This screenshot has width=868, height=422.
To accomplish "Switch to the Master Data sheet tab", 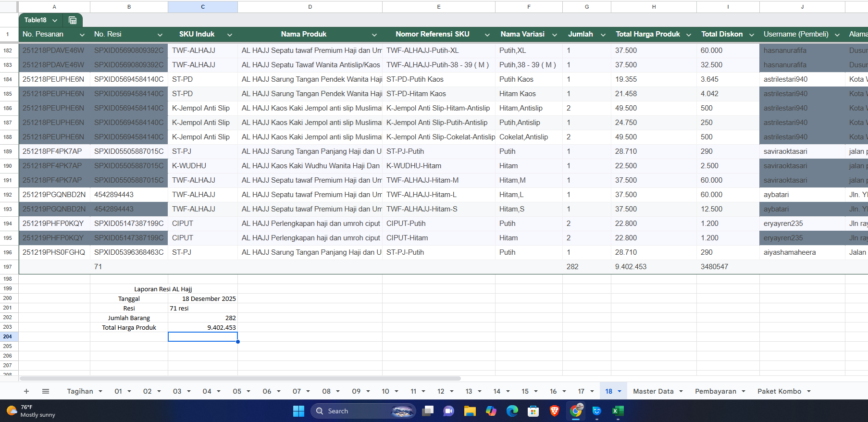I will pyautogui.click(x=653, y=391).
